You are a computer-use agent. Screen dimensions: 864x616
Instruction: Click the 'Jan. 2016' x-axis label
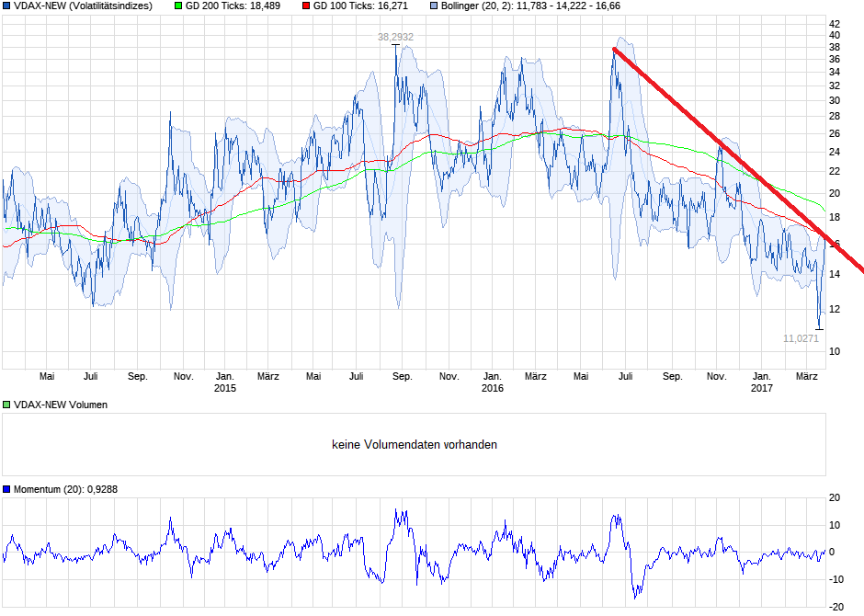(x=492, y=382)
